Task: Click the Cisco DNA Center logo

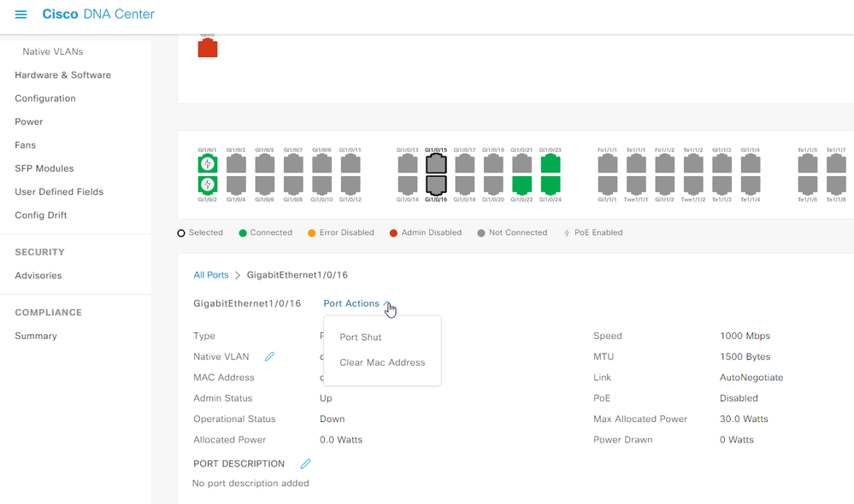Action: (98, 15)
